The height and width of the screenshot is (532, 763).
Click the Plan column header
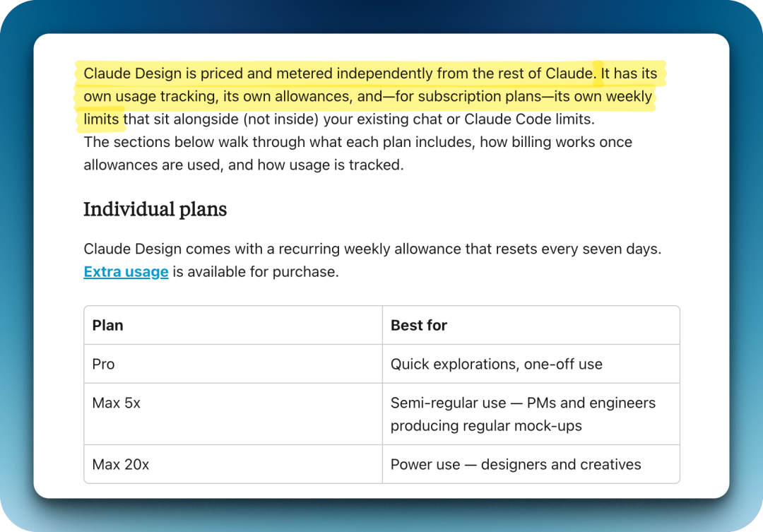pos(107,325)
